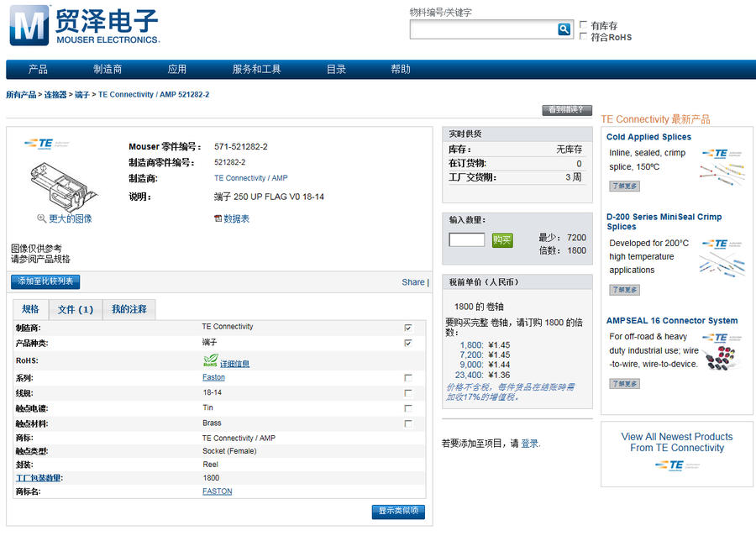Click View All Newest Products From TE Connectivity

click(x=677, y=443)
